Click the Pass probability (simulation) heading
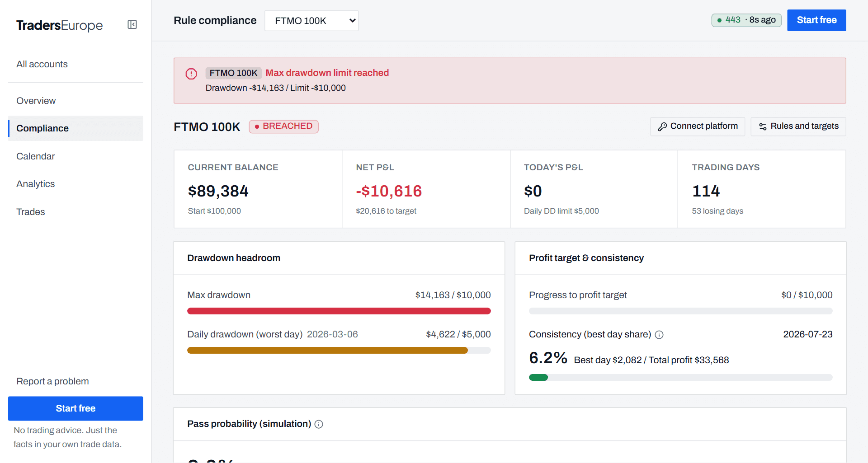Image resolution: width=868 pixels, height=463 pixels. coord(249,424)
